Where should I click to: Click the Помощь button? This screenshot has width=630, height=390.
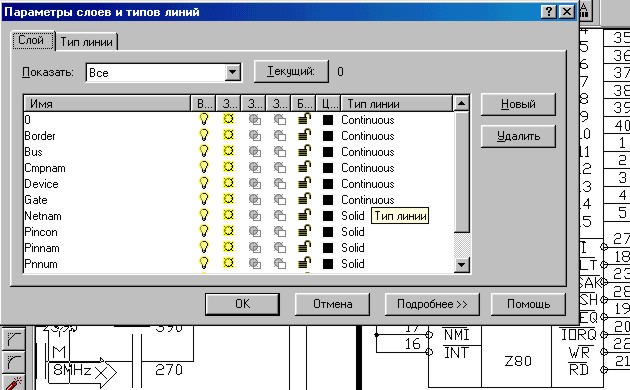[528, 304]
